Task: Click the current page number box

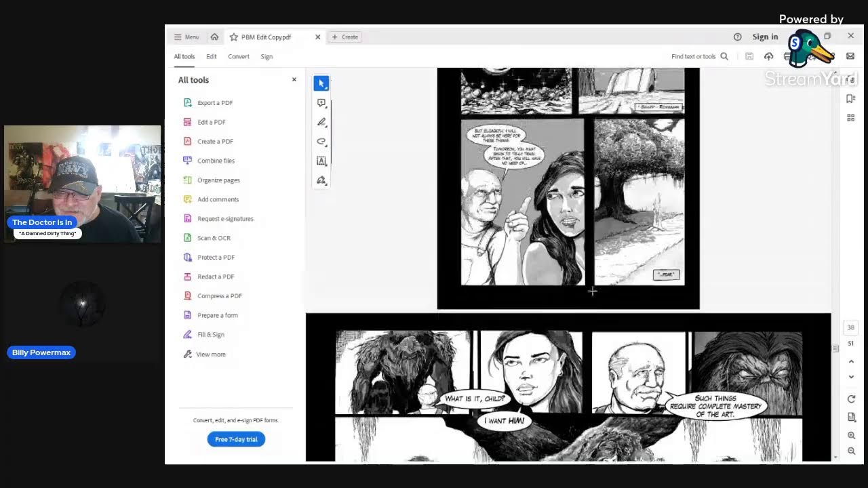Action: click(850, 327)
